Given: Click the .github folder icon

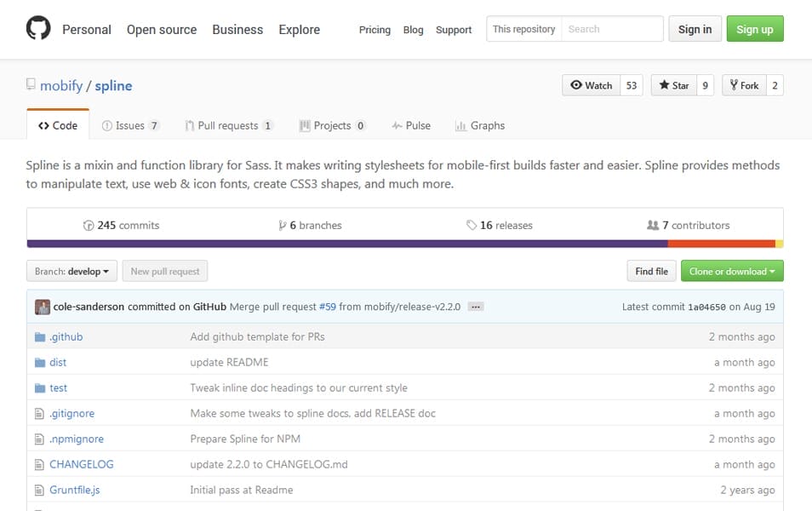Looking at the screenshot, I should pyautogui.click(x=40, y=337).
